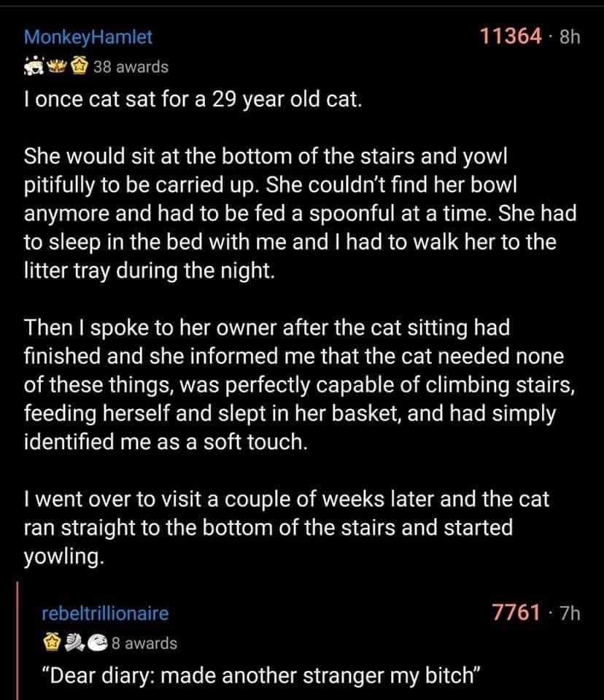Click the 11364 score on MonkeyHamlet's comment
This screenshot has height=700, width=604.
tap(510, 36)
